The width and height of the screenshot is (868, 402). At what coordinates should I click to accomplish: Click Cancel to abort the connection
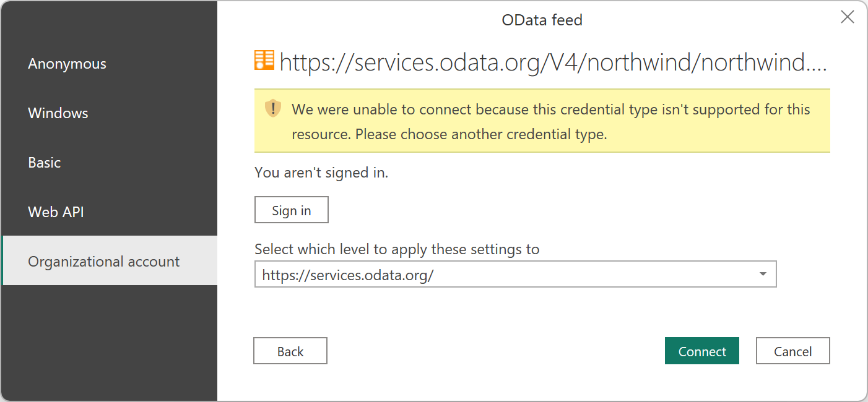pyautogui.click(x=792, y=351)
